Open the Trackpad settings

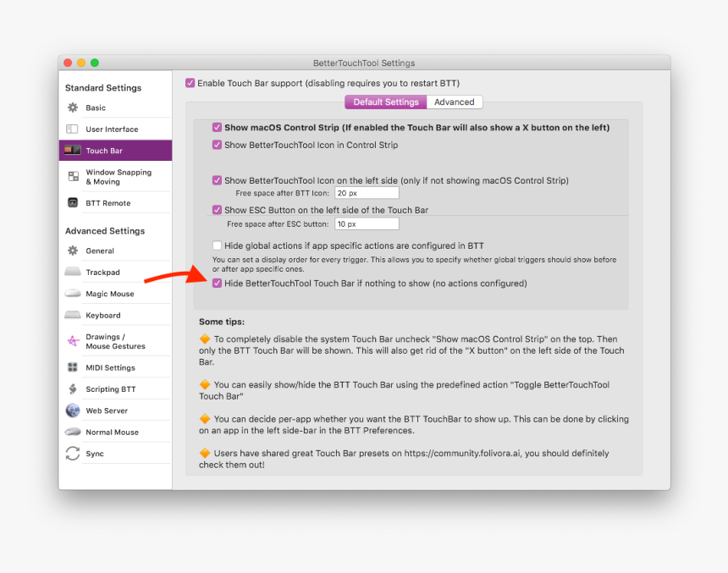point(115,272)
